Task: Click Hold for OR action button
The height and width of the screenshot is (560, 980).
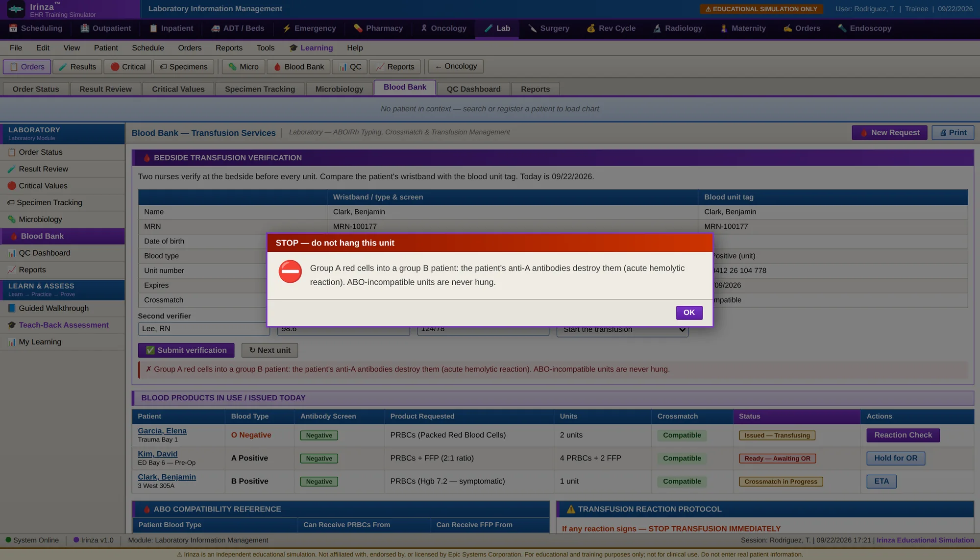Action: (x=896, y=459)
